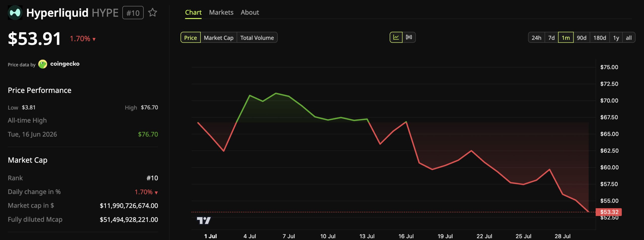The height and width of the screenshot is (240, 644).
Task: Click the Low $3.81 value
Action: pos(29,108)
